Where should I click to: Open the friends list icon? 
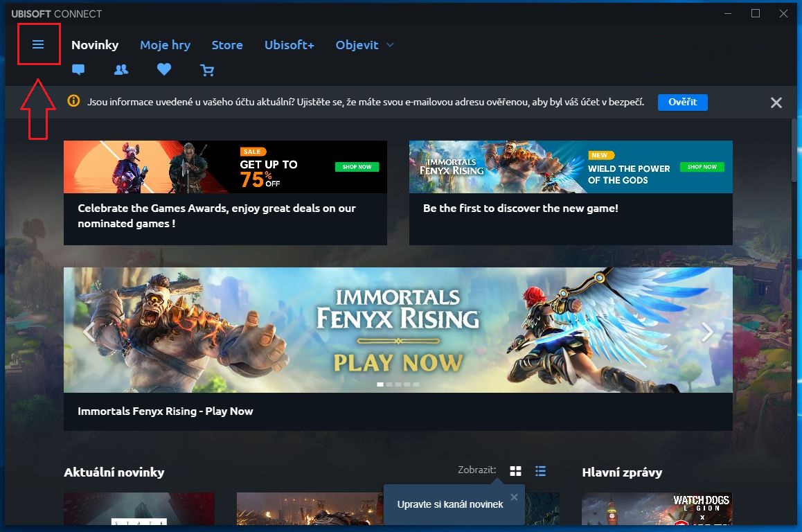121,69
